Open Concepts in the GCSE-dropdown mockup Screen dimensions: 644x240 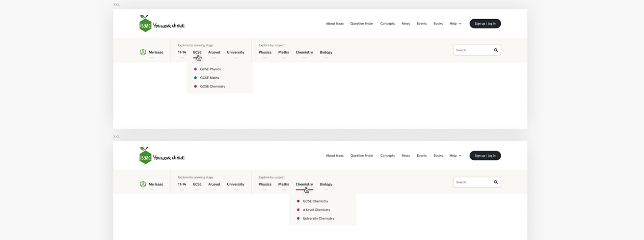[x=387, y=24]
